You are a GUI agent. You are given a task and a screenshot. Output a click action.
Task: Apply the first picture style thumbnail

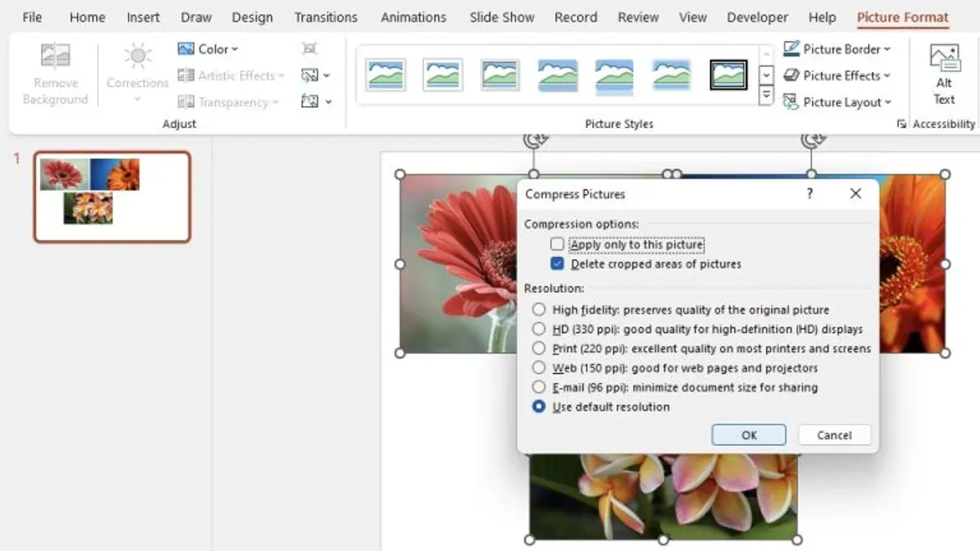pos(385,75)
